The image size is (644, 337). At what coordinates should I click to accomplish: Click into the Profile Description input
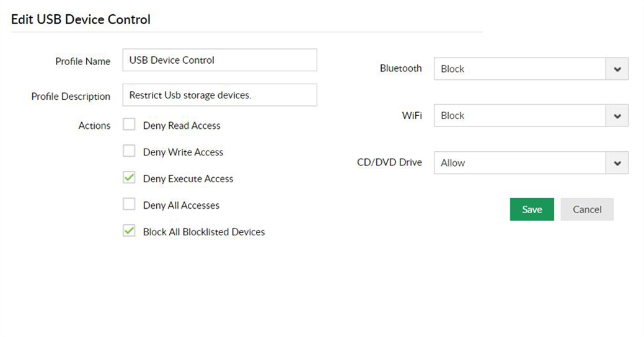click(x=219, y=95)
